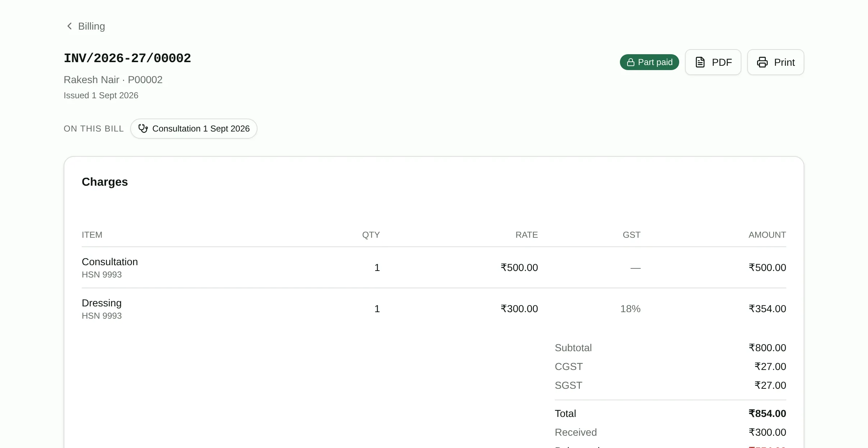Go back to the Billing page
The width and height of the screenshot is (868, 448).
tap(86, 26)
